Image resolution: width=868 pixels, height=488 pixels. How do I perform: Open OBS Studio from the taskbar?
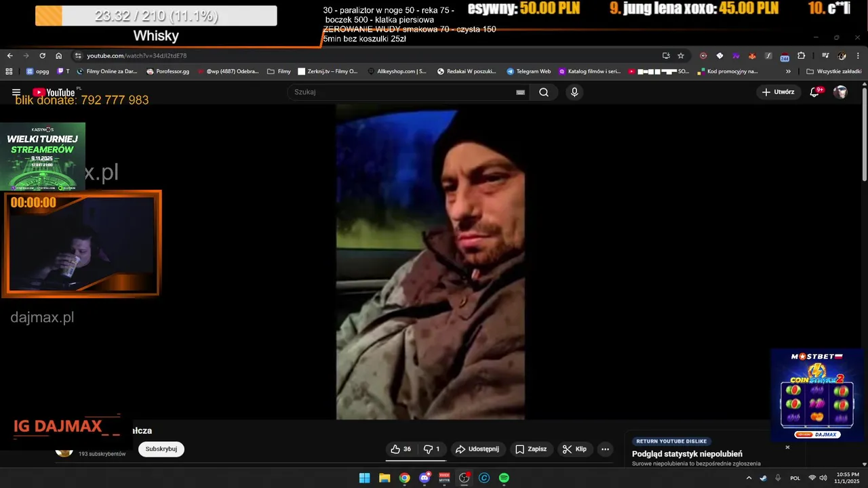coord(465,478)
